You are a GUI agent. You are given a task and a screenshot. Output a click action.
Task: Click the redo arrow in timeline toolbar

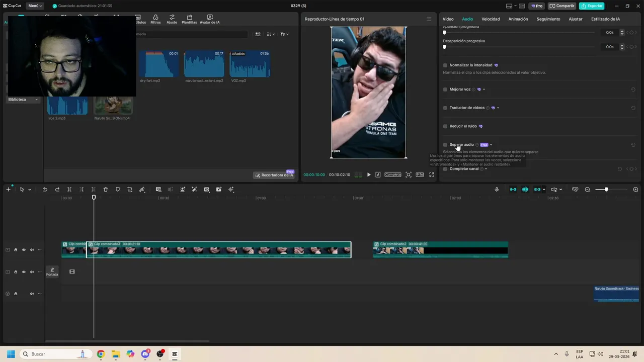[x=57, y=190]
